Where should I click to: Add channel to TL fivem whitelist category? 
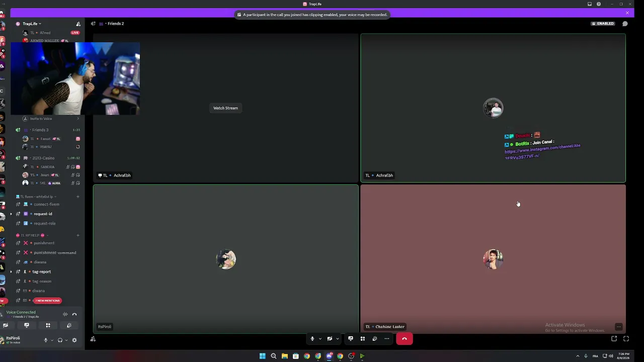coord(78,197)
